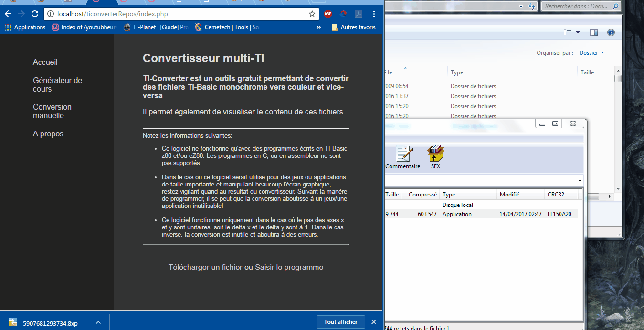Open the 'A propos' sidebar entry
The image size is (644, 330).
point(48,134)
